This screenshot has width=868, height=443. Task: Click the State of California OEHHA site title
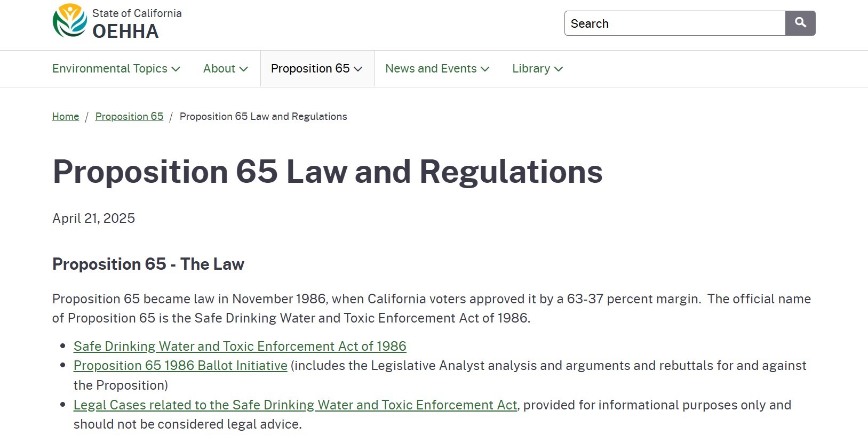click(x=137, y=24)
